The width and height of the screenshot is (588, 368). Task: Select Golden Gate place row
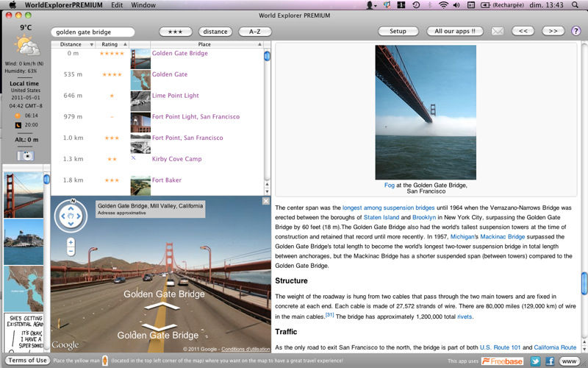(170, 74)
